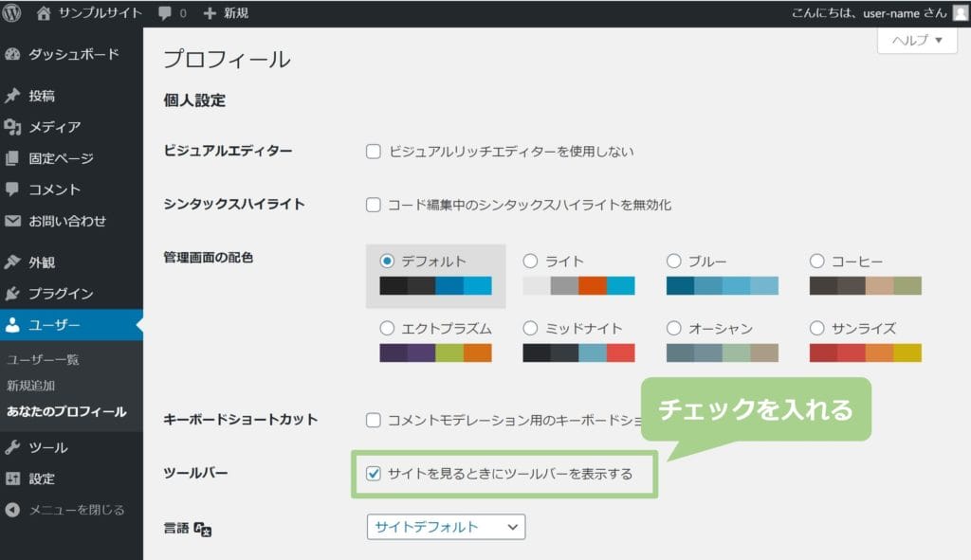Go to ユーザー一覧 submenu item
The width and height of the screenshot is (971, 560).
pyautogui.click(x=43, y=360)
